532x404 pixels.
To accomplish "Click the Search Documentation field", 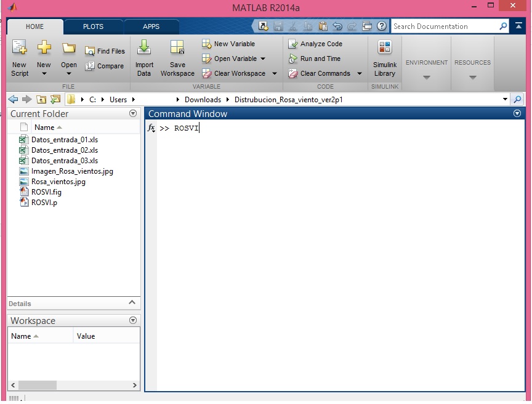I will (445, 26).
